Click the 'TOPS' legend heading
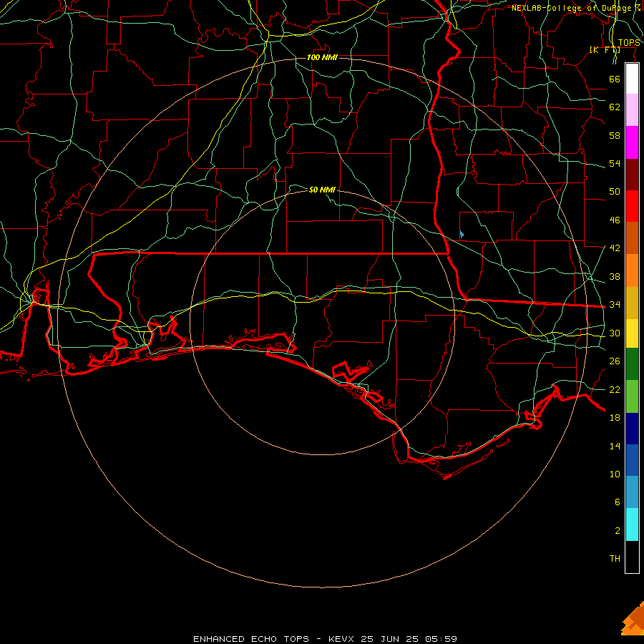The height and width of the screenshot is (644, 644). pyautogui.click(x=629, y=43)
